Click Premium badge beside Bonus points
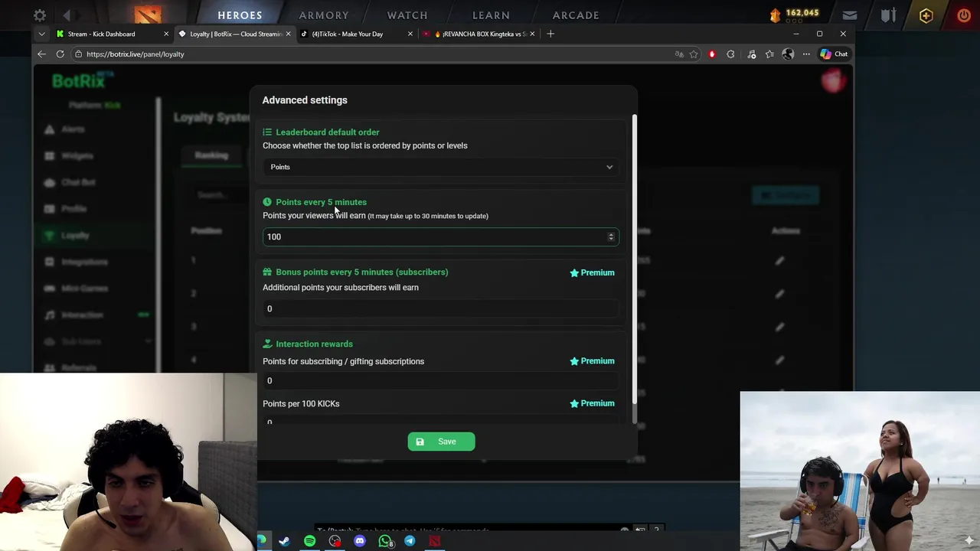The image size is (980, 551). click(592, 272)
